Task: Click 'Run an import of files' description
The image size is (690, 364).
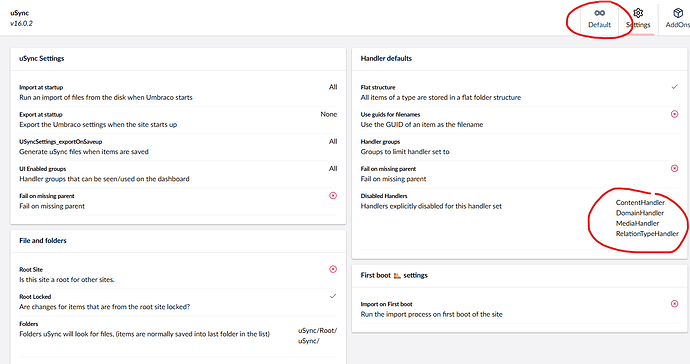Action: [106, 97]
